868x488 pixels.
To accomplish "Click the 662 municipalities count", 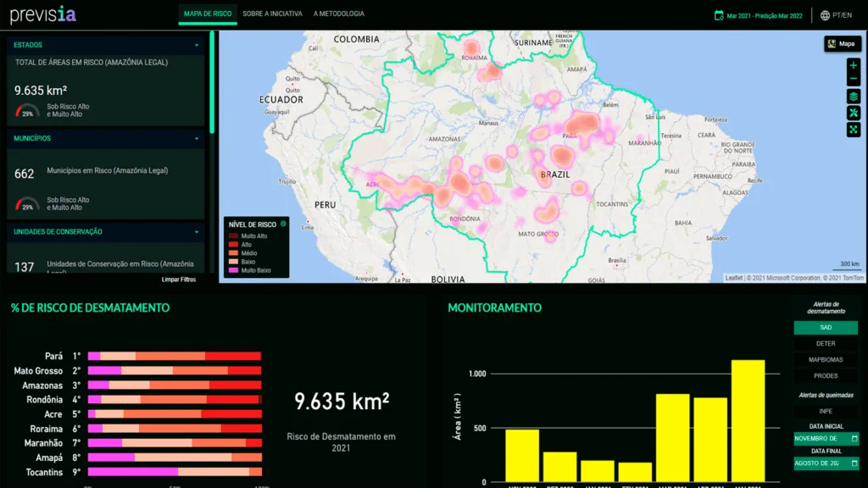I will 25,174.
